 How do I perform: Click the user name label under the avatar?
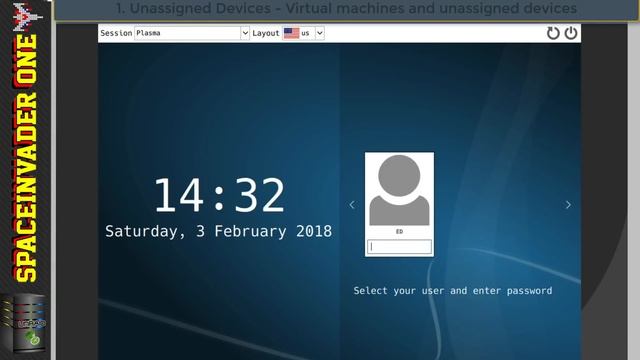point(399,231)
